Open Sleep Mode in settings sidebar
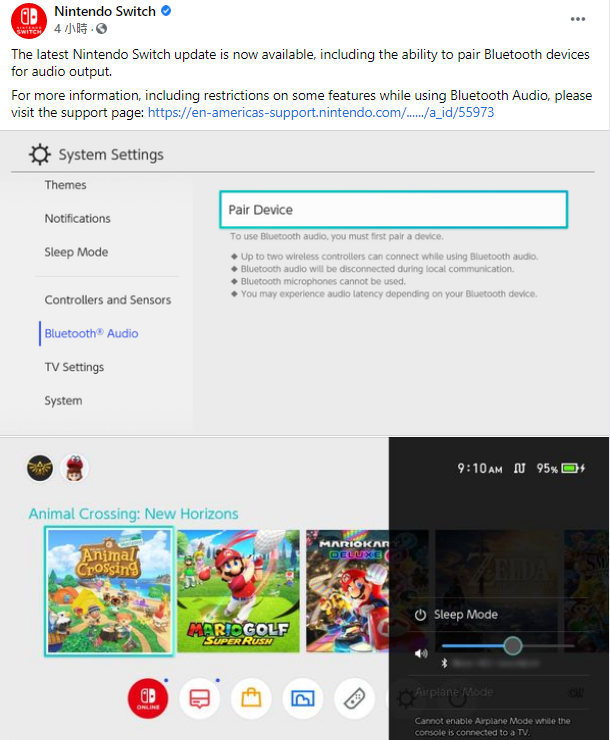Screen dimensions: 610x740 76,252
